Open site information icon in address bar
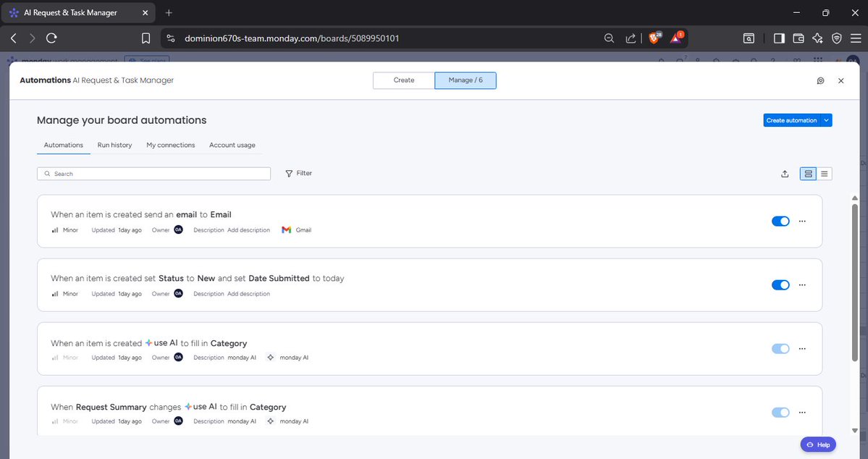 pos(171,38)
